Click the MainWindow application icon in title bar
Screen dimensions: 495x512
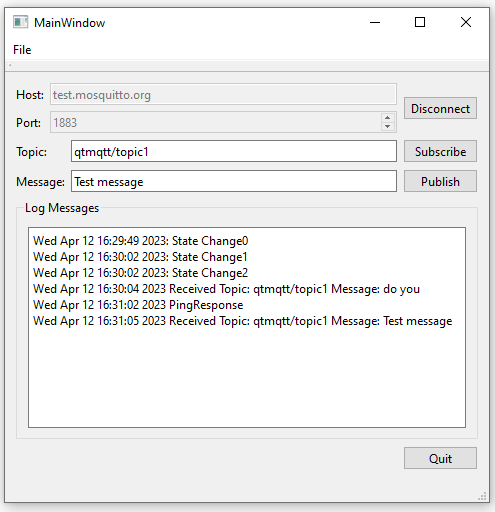pos(20,22)
